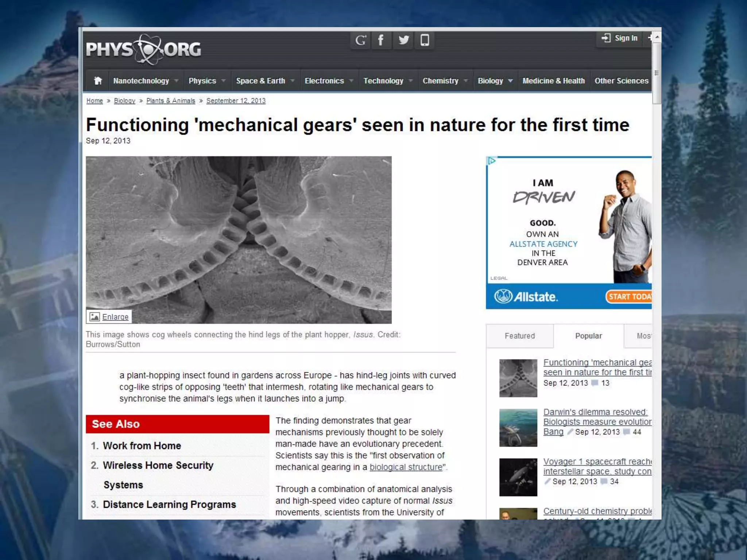747x560 pixels.
Task: Click the Google Plus share icon
Action: (360, 40)
